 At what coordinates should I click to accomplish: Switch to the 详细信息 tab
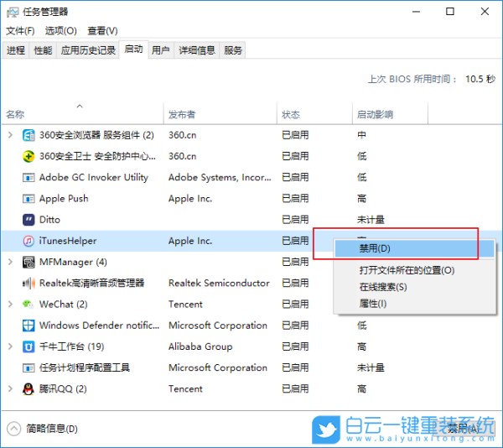click(197, 50)
